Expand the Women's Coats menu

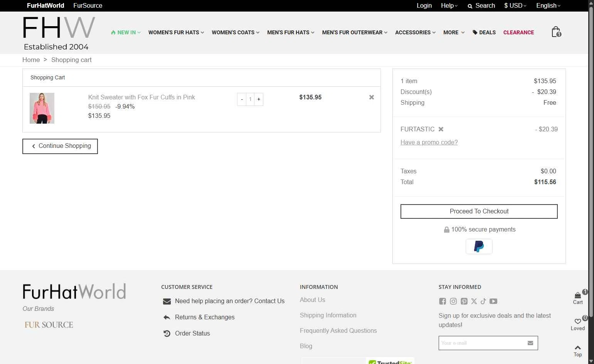236,32
